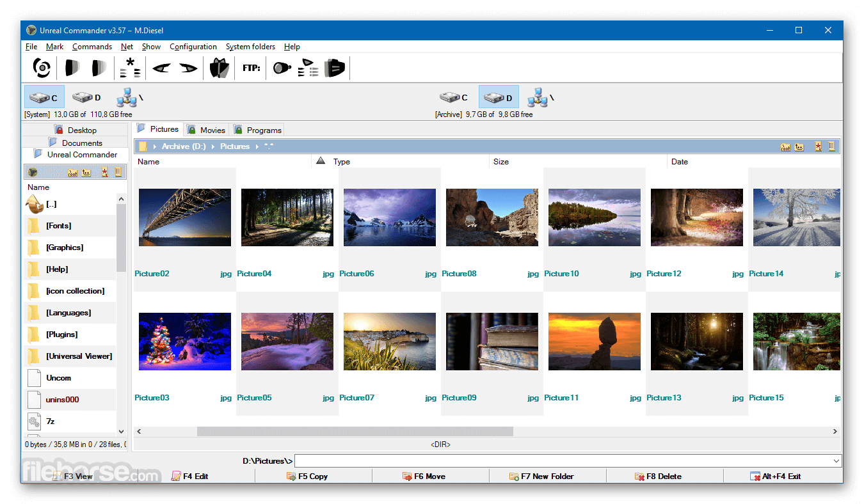Open the Commands menu

(92, 47)
